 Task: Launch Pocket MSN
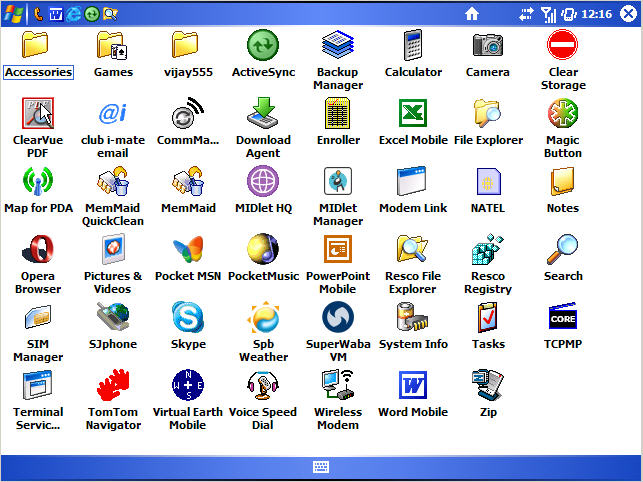click(x=188, y=258)
